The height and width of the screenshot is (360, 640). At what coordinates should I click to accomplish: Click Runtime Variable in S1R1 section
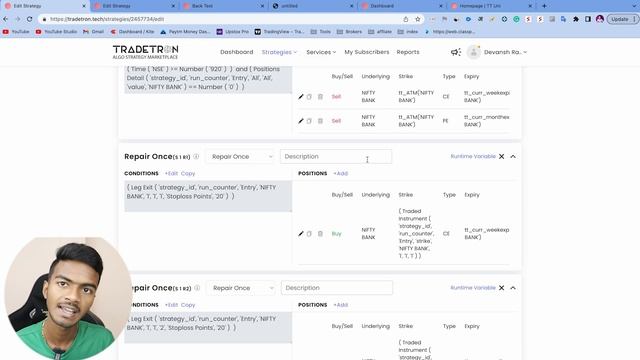pyautogui.click(x=473, y=156)
